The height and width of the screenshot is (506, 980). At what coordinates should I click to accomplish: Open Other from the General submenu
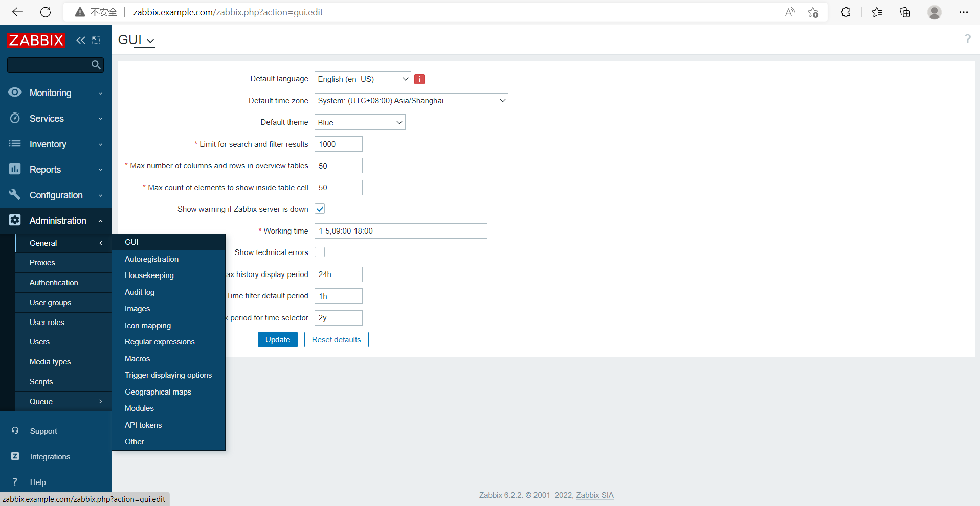(168, 442)
